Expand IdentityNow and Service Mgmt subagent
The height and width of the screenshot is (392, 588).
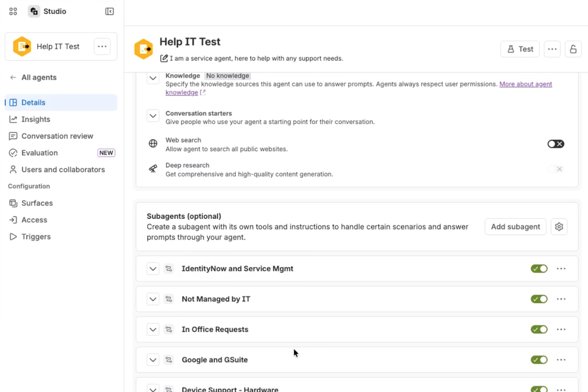pyautogui.click(x=153, y=268)
